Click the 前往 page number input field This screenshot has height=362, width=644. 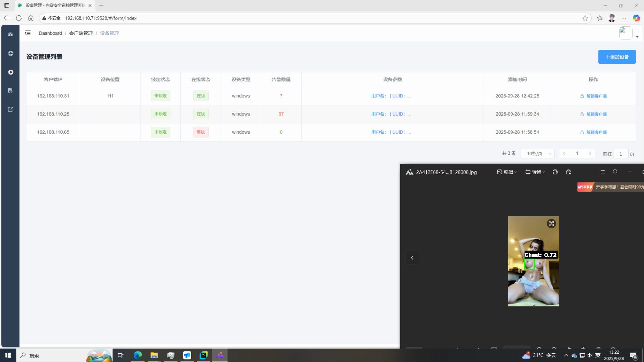click(x=620, y=154)
